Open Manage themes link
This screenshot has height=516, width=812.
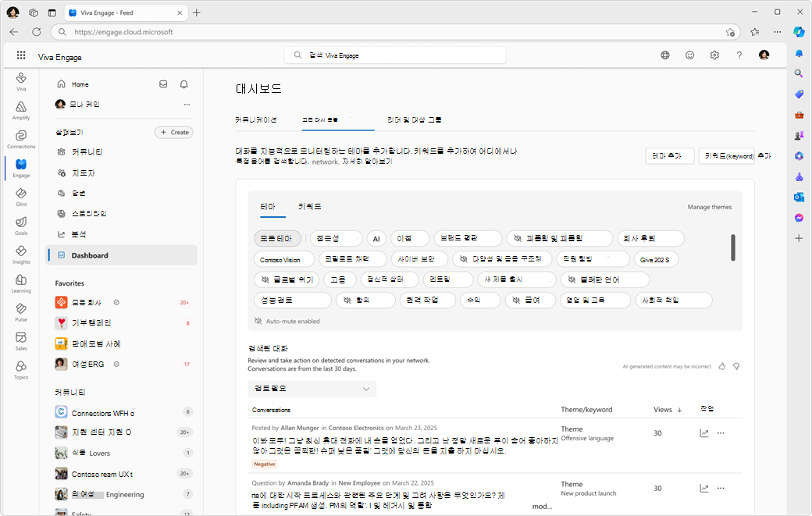[710, 207]
